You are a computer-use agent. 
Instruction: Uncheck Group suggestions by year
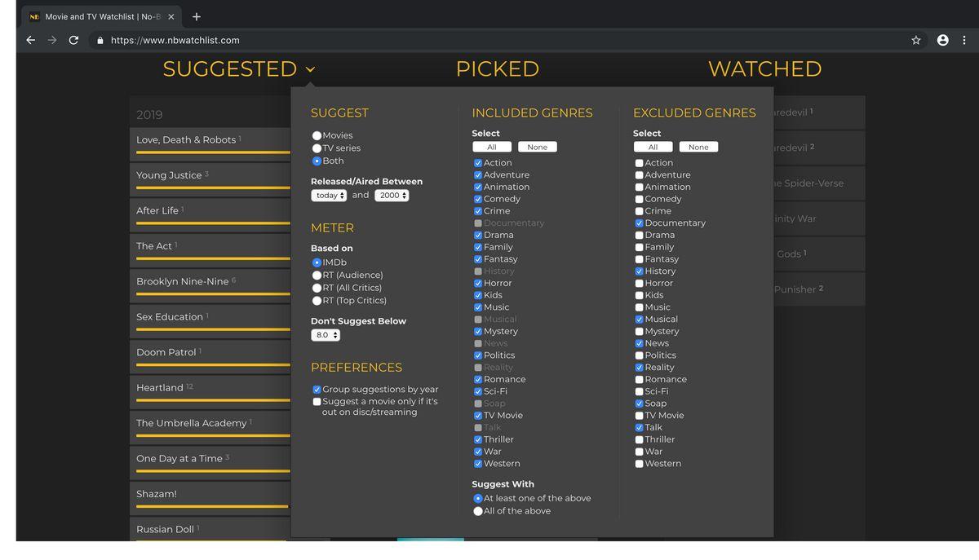click(317, 390)
